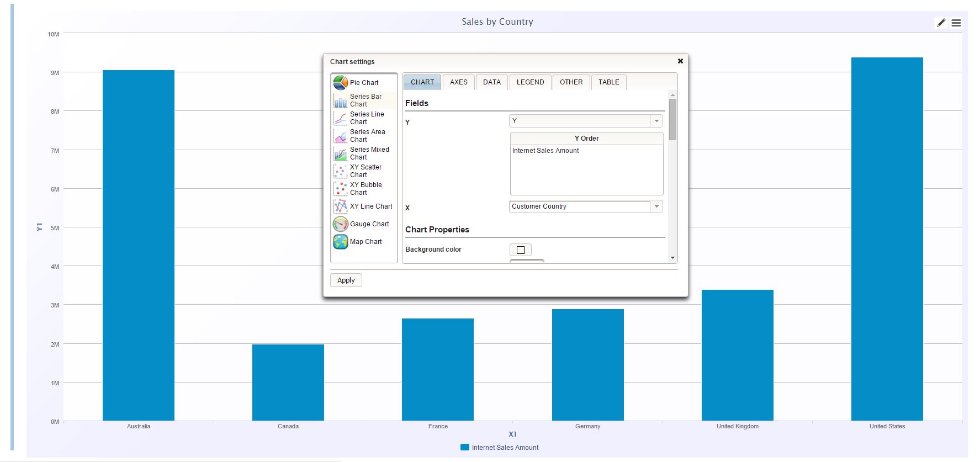Click the United States bar
980x462 pixels.
point(887,239)
